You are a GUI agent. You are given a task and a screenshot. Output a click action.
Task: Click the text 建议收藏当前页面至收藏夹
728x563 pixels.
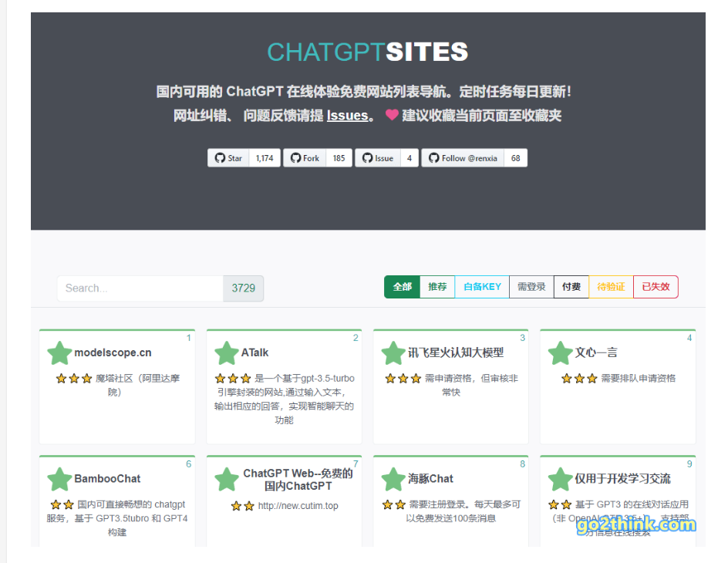(482, 115)
